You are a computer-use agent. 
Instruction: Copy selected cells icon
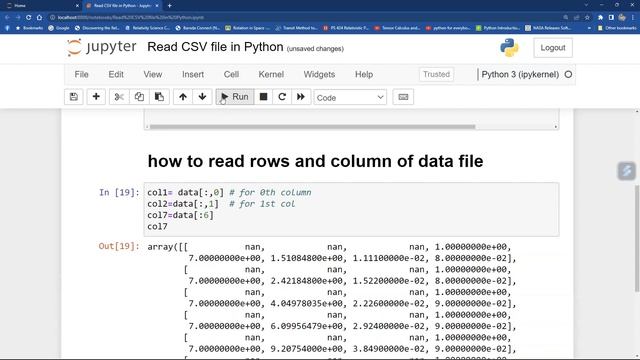click(x=139, y=97)
